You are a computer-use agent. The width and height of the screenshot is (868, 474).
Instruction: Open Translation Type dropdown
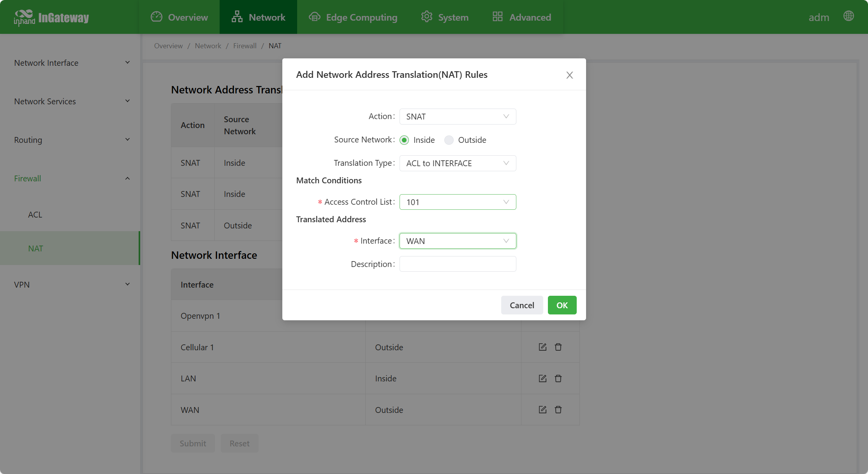click(x=458, y=163)
